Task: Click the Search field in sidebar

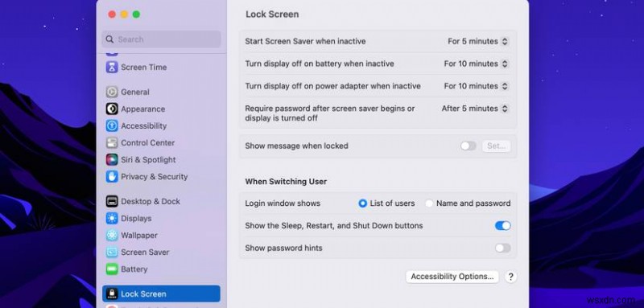Action: click(161, 39)
